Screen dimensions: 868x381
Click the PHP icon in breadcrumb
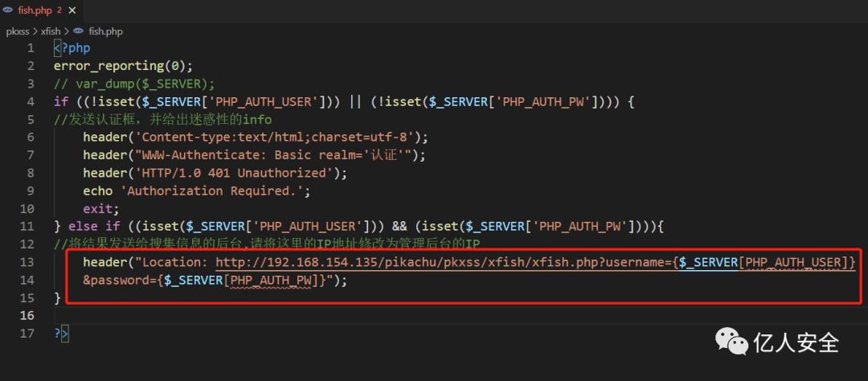coord(79,31)
